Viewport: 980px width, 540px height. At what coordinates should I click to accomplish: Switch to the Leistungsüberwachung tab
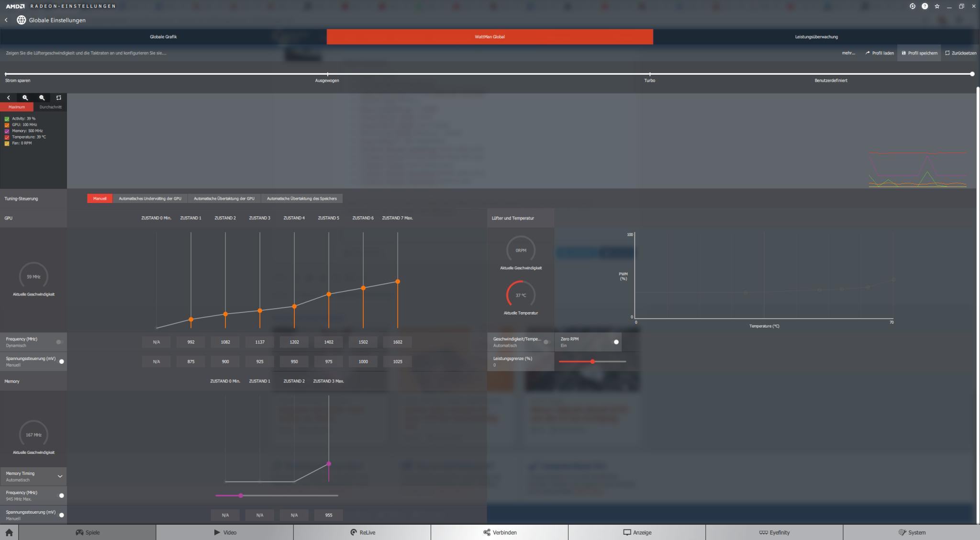coord(816,37)
